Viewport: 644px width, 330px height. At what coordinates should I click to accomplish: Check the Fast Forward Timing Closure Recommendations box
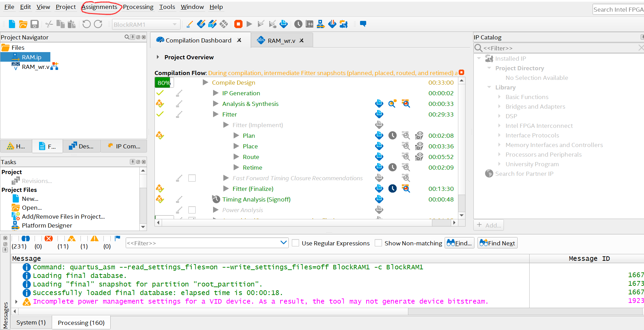[x=192, y=178]
